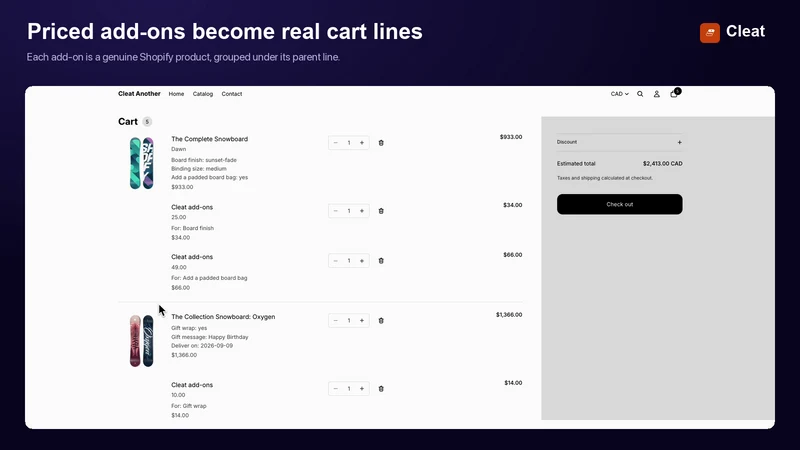The height and width of the screenshot is (450, 800).
Task: Increase quantity of Collection Snowboard: Oxygen
Action: (x=362, y=320)
